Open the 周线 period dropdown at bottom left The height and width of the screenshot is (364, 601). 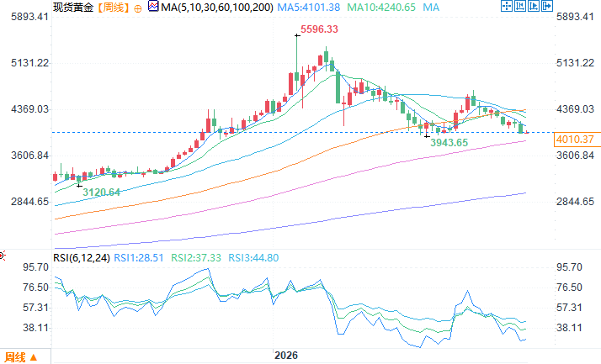coord(21,357)
